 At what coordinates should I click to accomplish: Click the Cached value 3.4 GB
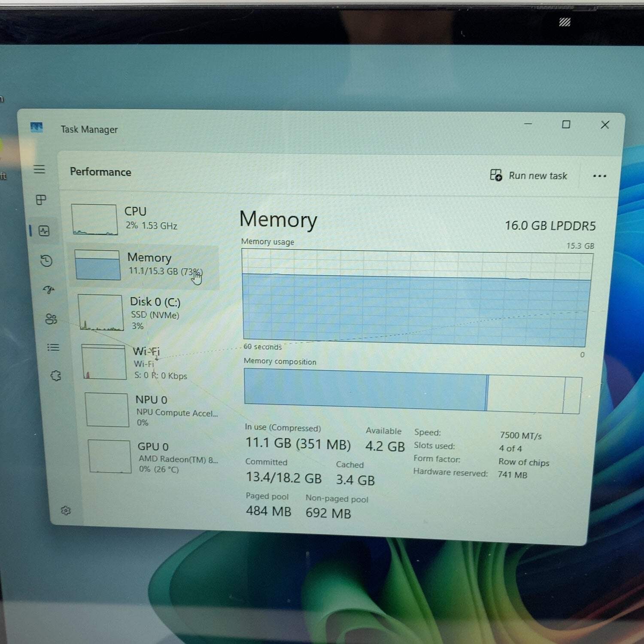(x=355, y=480)
